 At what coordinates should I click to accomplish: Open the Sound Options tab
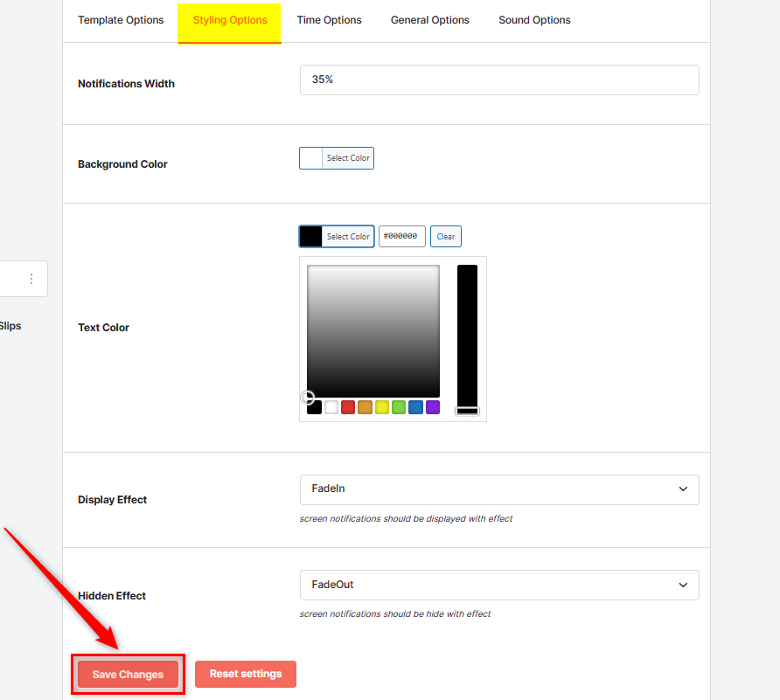[534, 19]
